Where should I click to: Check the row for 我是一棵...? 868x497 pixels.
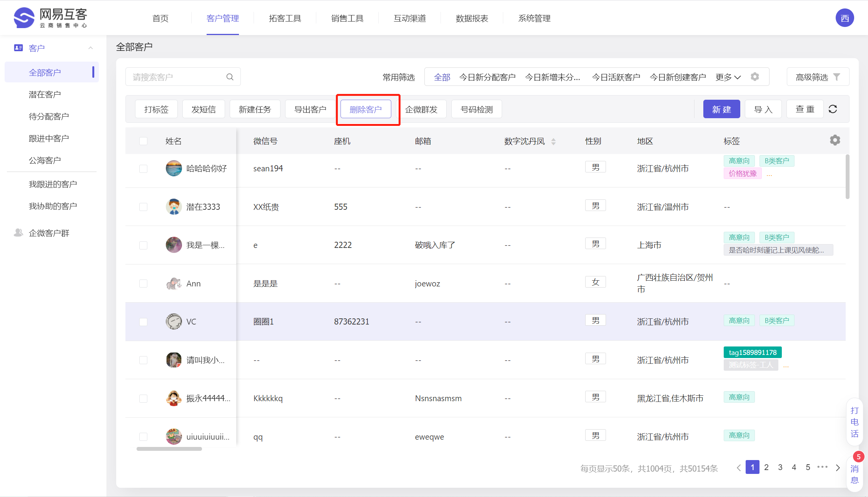[143, 245]
